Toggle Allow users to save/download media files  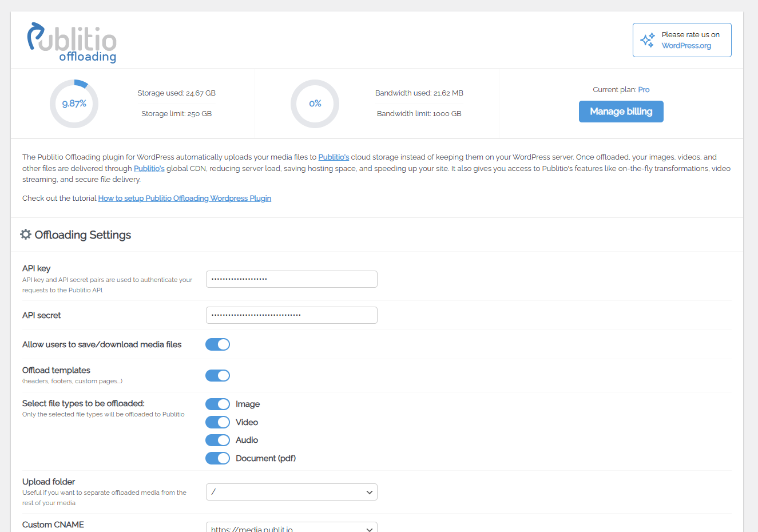[x=217, y=344]
